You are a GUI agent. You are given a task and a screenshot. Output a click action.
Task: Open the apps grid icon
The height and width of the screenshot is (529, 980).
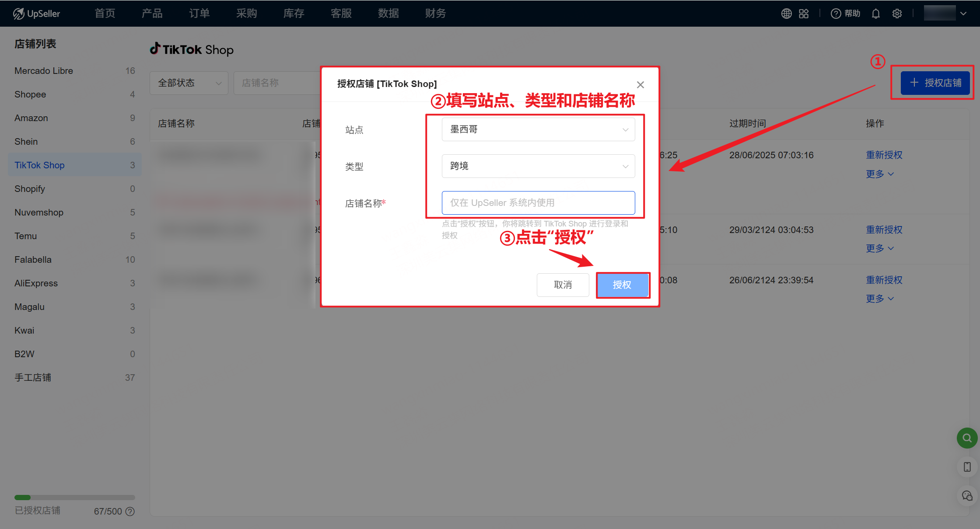click(804, 14)
